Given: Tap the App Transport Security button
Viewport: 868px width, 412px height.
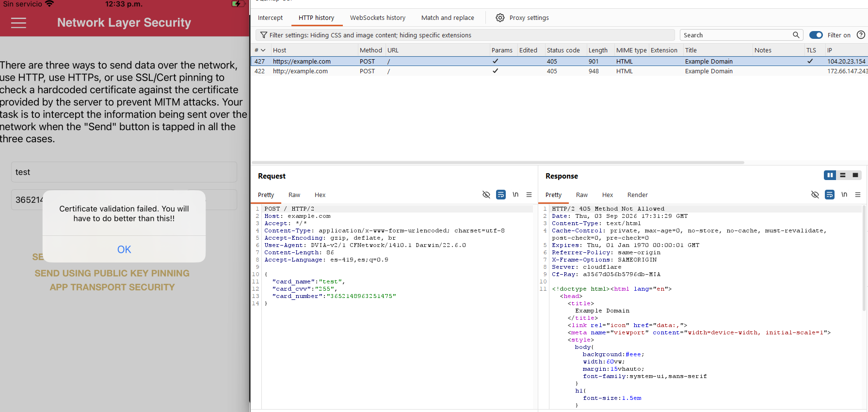Looking at the screenshot, I should 112,287.
